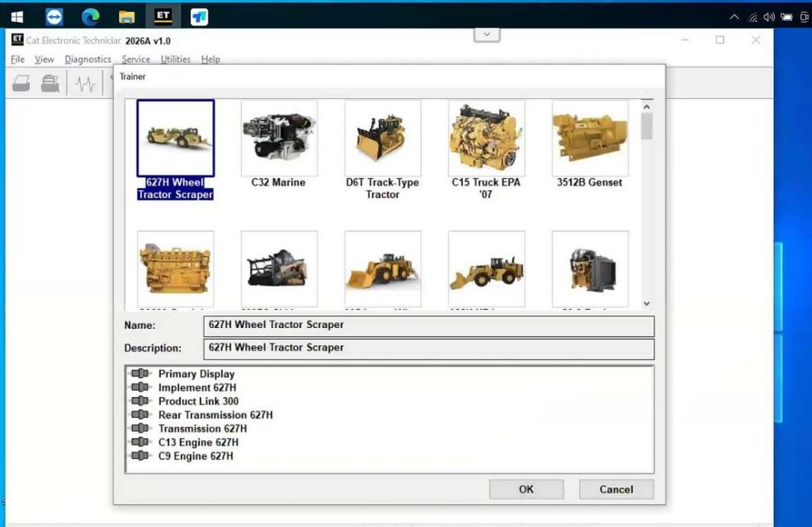812x527 pixels.
Task: Open the Service menu
Action: (136, 59)
